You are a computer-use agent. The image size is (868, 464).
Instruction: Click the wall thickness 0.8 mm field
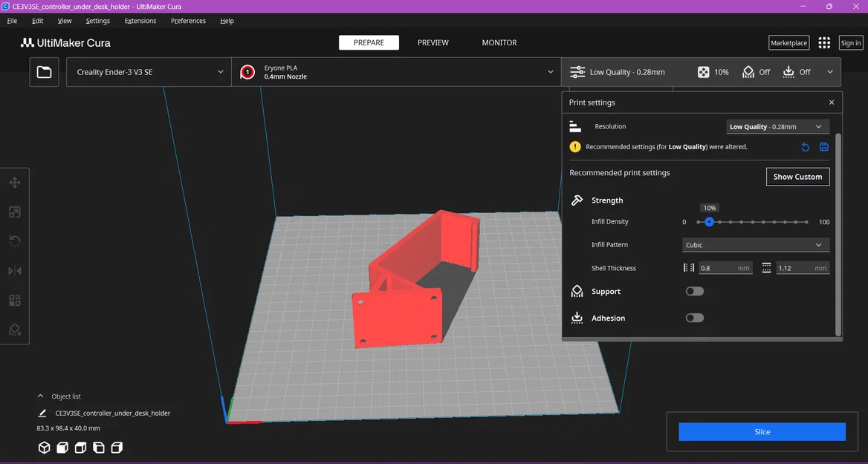click(725, 268)
